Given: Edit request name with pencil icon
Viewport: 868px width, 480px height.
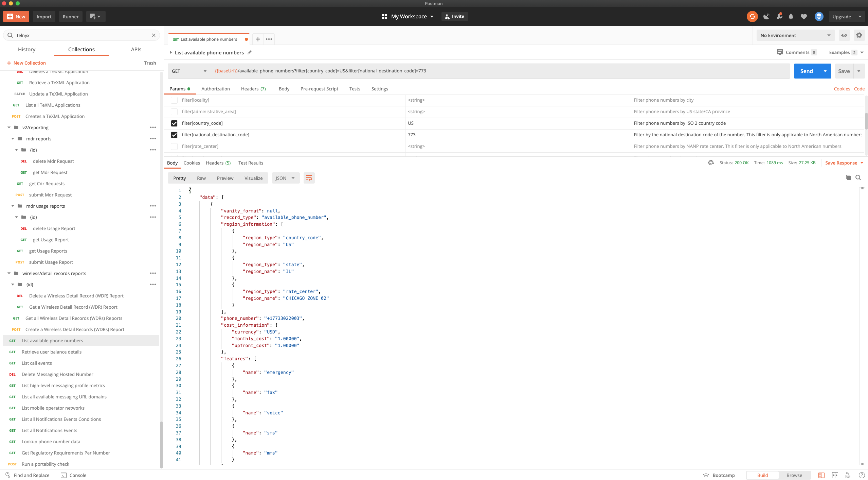Looking at the screenshot, I should coord(250,52).
